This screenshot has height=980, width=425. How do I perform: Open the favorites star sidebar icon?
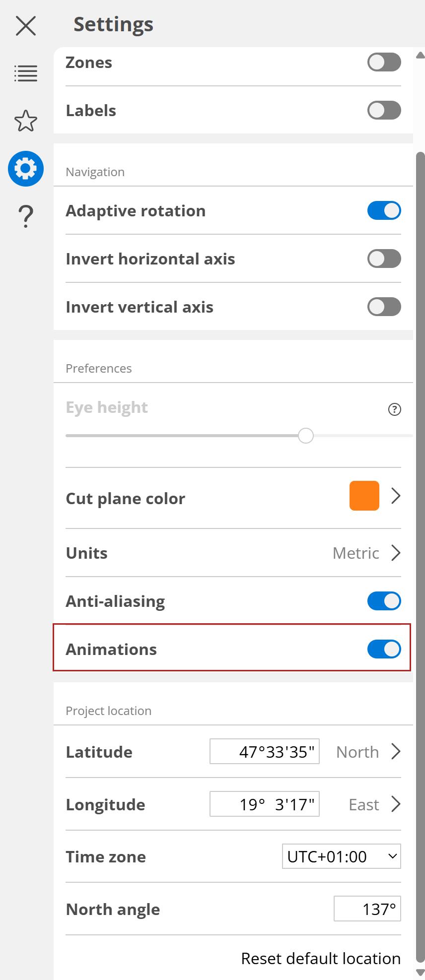[26, 121]
